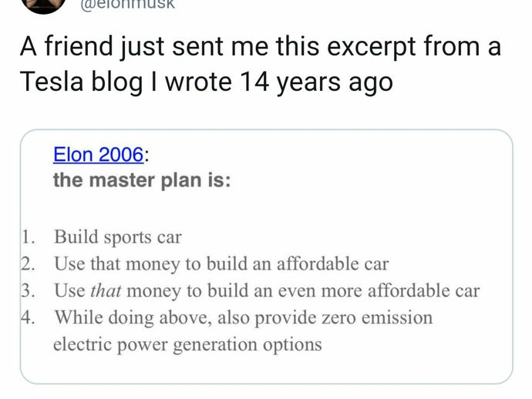Image resolution: width=532 pixels, height=399 pixels.
Task: Select the "Build sports car" step
Action: click(x=117, y=236)
